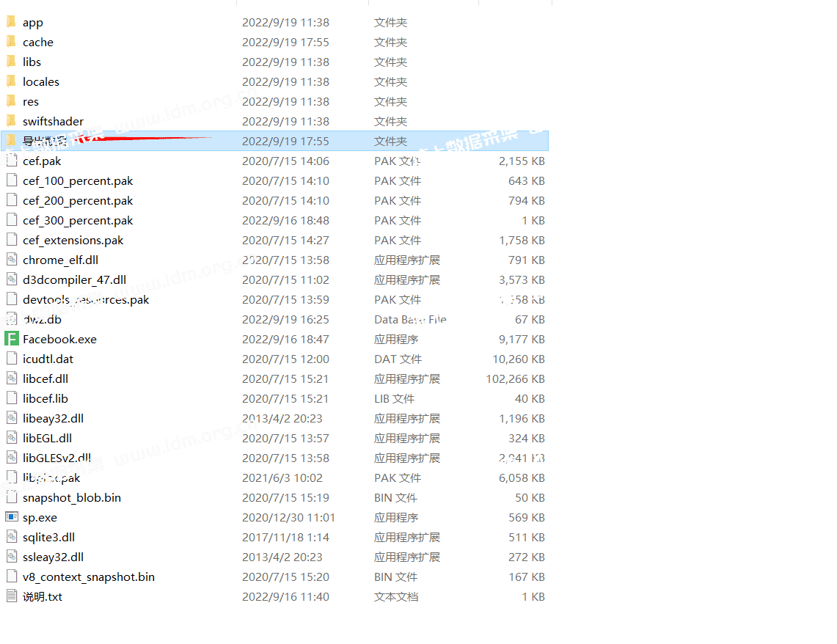837x644 pixels.
Task: Click the size 3,573 KB of d3dcompiler_47.dll
Action: tap(522, 279)
